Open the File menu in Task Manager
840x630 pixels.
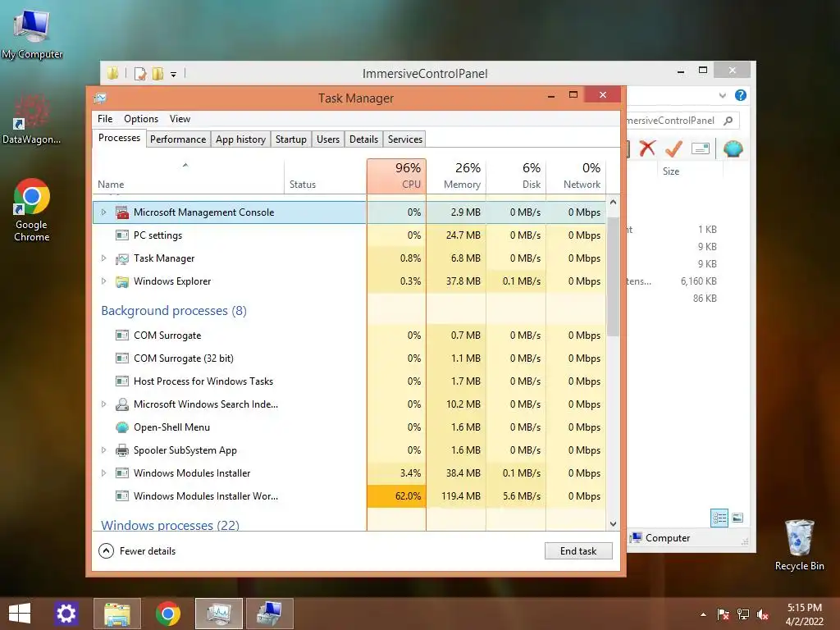pyautogui.click(x=105, y=119)
